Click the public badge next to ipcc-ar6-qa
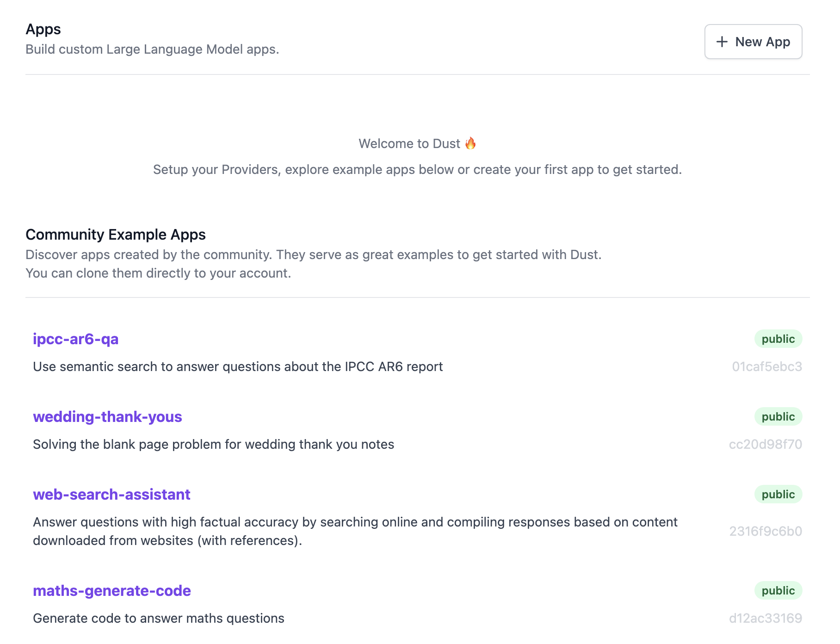This screenshot has height=644, width=840. tap(778, 339)
